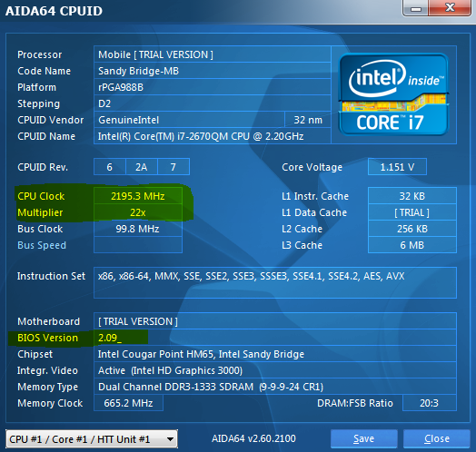Minimize the AIDA64 CPUID window
The height and width of the screenshot is (452, 476).
coord(415,7)
